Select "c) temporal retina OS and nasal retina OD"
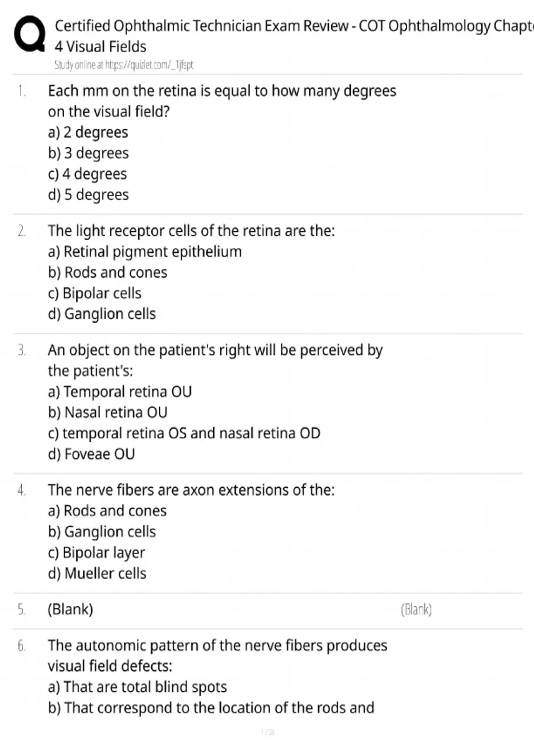This screenshot has width=534, height=756. 184,433
